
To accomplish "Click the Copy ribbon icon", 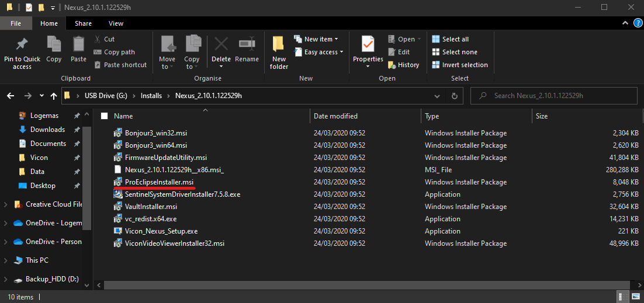I will click(54, 44).
